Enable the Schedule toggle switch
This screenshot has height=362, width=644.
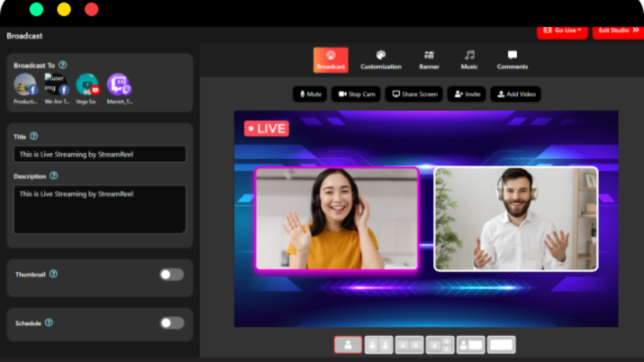click(172, 323)
